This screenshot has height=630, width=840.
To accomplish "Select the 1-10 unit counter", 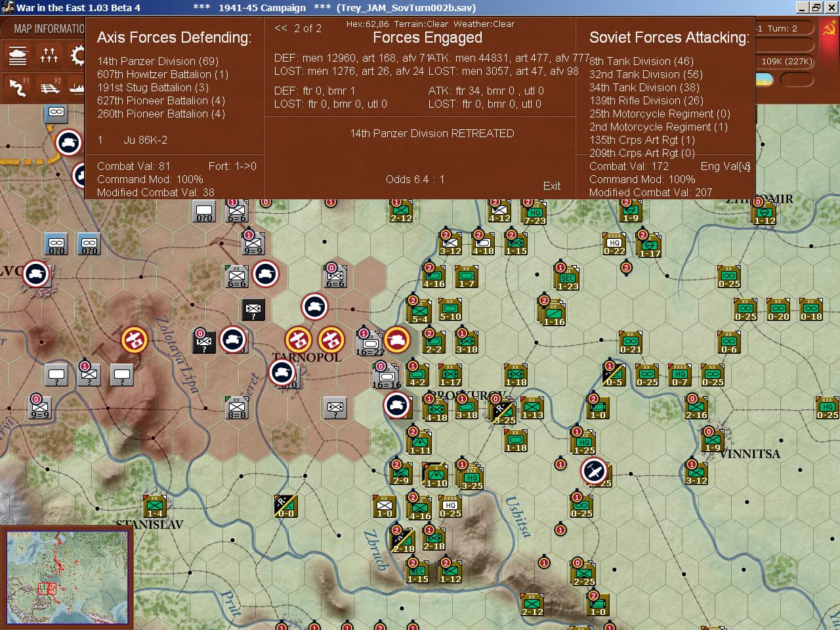I will (436, 475).
